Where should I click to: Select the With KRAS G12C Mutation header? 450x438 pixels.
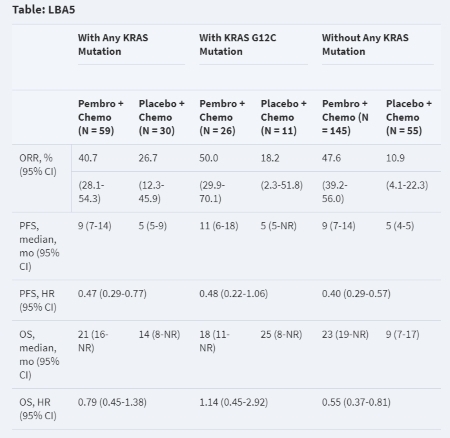pyautogui.click(x=238, y=44)
